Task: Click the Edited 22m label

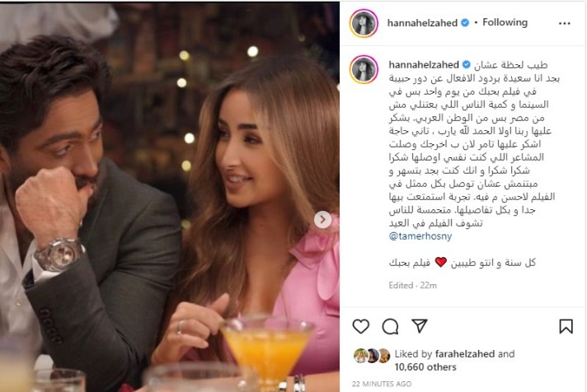Action: pyautogui.click(x=412, y=286)
